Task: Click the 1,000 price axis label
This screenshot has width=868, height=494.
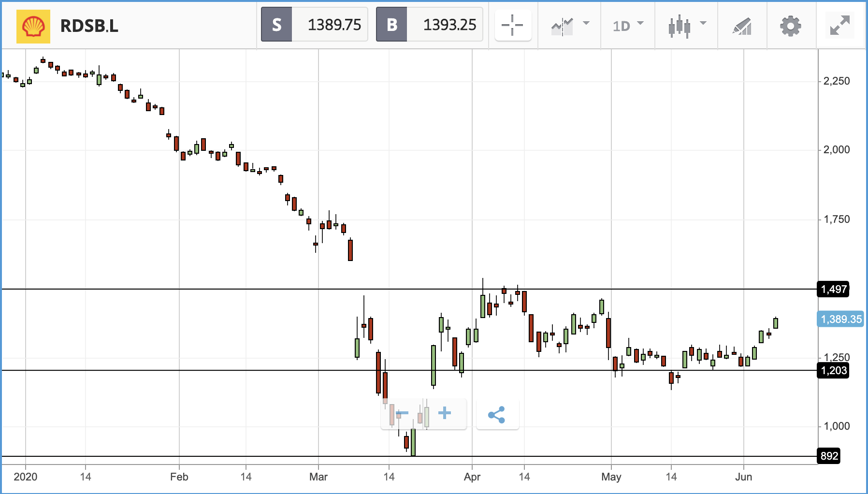Action: point(836,426)
